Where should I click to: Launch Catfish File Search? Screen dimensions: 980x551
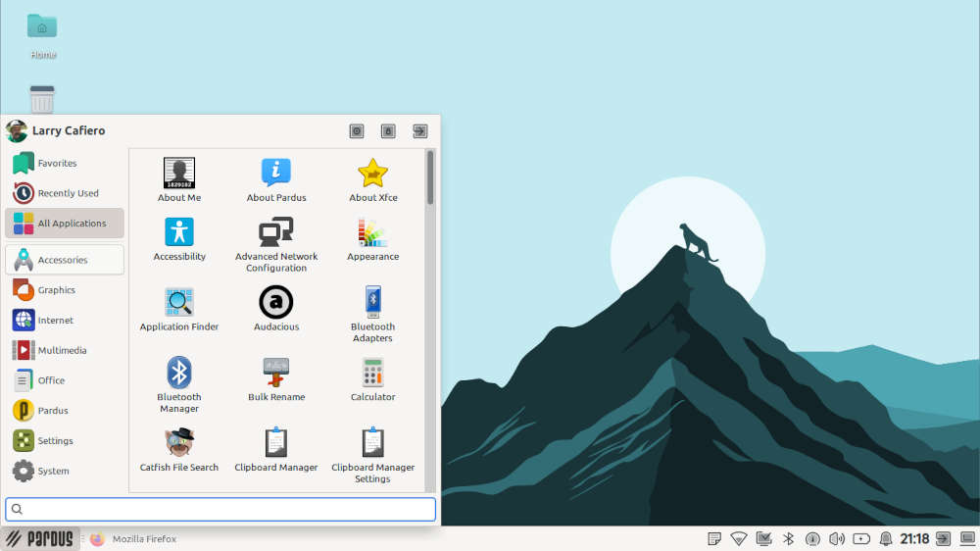pyautogui.click(x=178, y=449)
